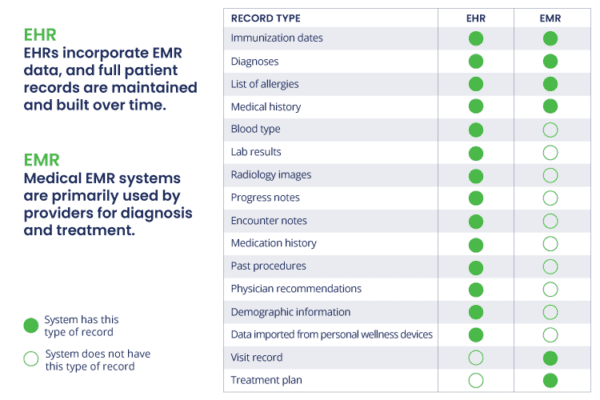Click the EMR filled circle for Treatment plan
This screenshot has width=600, height=400.
click(x=551, y=380)
